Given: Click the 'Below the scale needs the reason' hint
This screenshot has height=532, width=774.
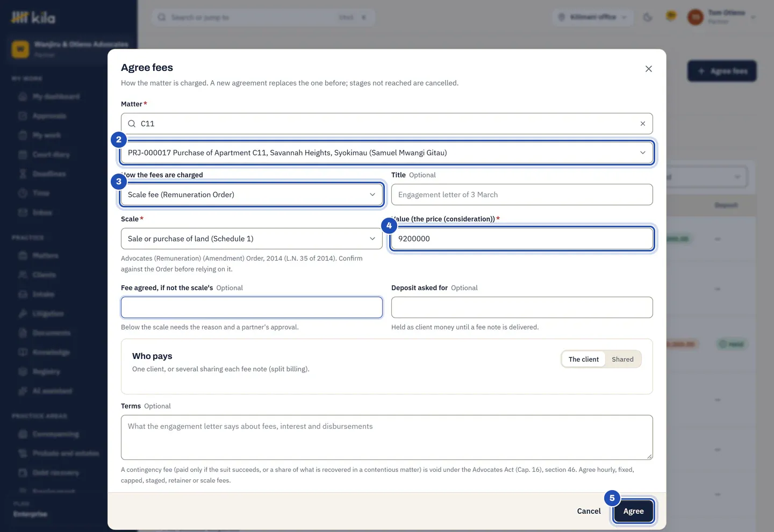Looking at the screenshot, I should [x=210, y=327].
